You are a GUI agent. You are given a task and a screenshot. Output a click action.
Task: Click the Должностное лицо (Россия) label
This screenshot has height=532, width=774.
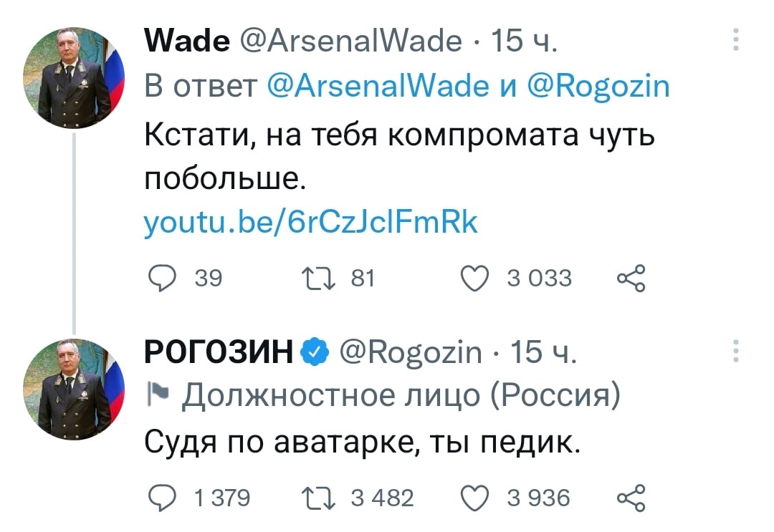401,395
